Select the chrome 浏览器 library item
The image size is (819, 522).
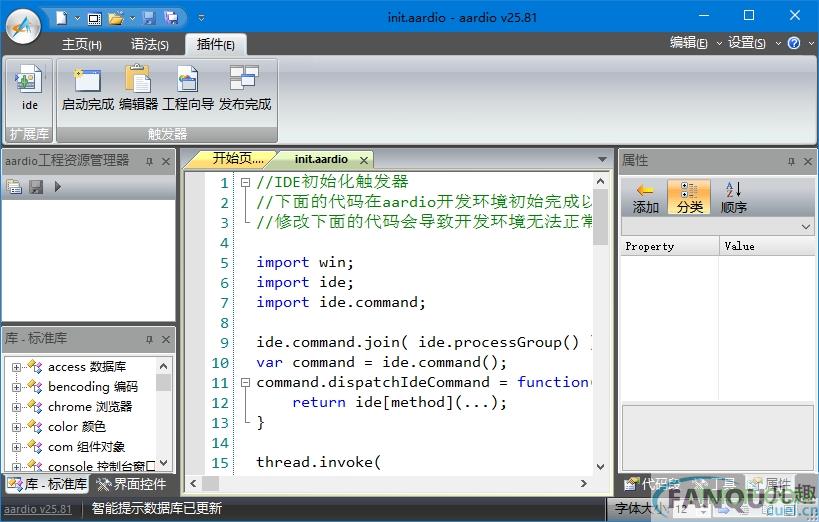pyautogui.click(x=90, y=407)
